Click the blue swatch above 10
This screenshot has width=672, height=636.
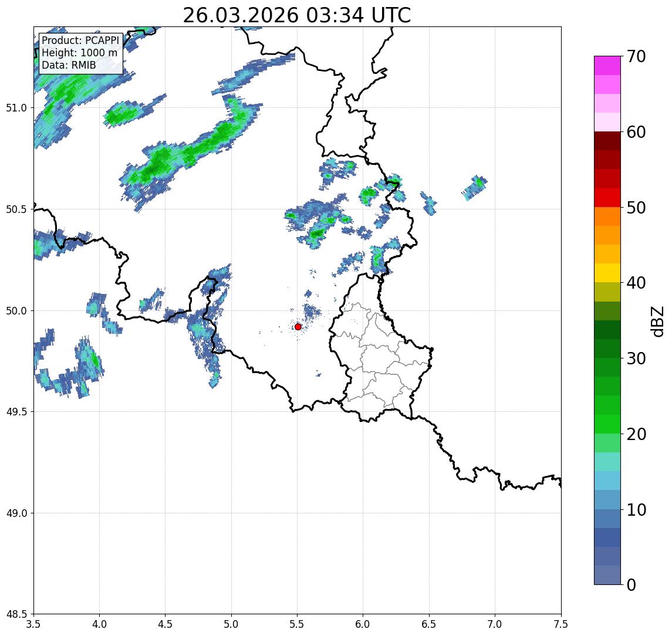[607, 500]
